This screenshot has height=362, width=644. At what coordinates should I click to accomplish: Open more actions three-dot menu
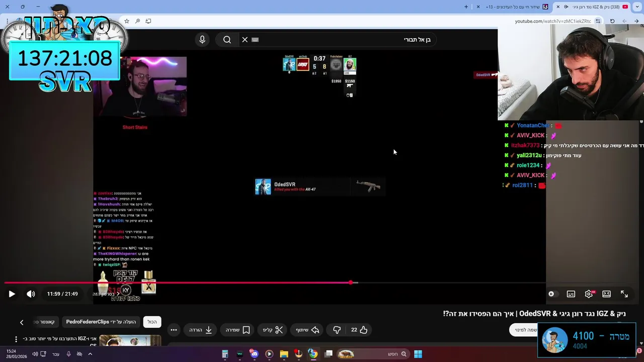(174, 330)
